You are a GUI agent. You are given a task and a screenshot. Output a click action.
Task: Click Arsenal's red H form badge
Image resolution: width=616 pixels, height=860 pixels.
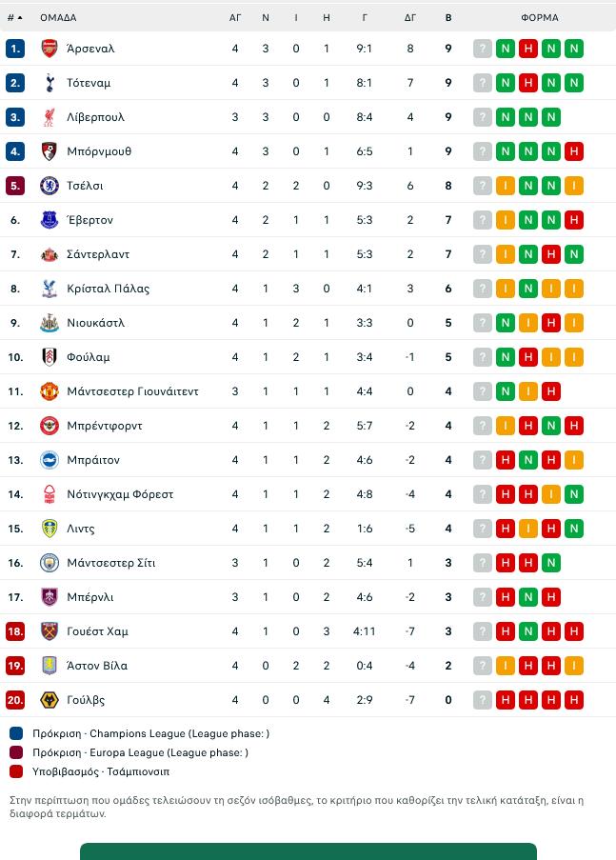[528, 49]
